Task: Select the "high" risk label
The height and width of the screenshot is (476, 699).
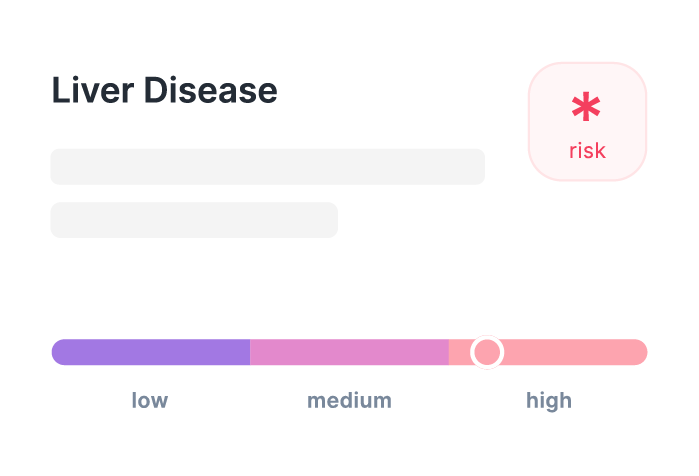Action: (549, 401)
